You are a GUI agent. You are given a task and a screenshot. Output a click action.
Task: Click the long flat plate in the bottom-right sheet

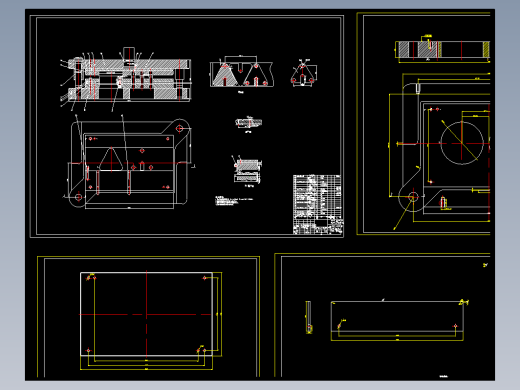pyautogui.click(x=397, y=317)
